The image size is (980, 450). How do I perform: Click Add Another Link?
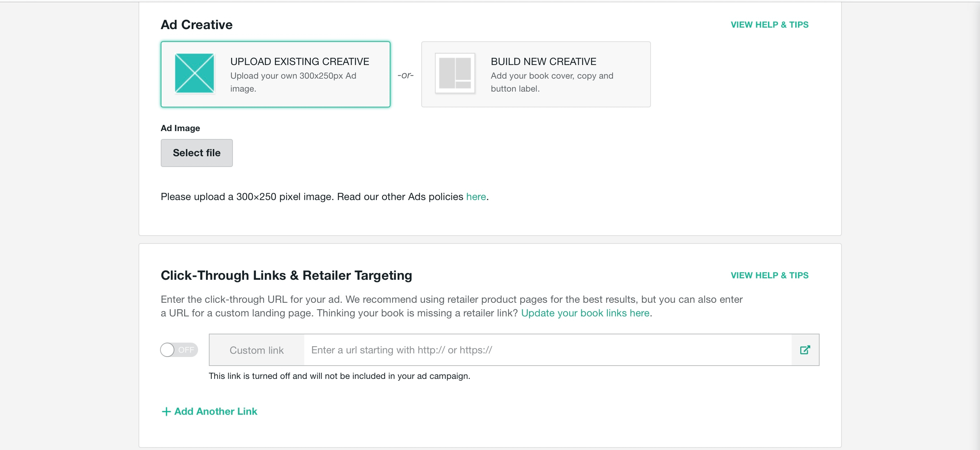pos(210,412)
